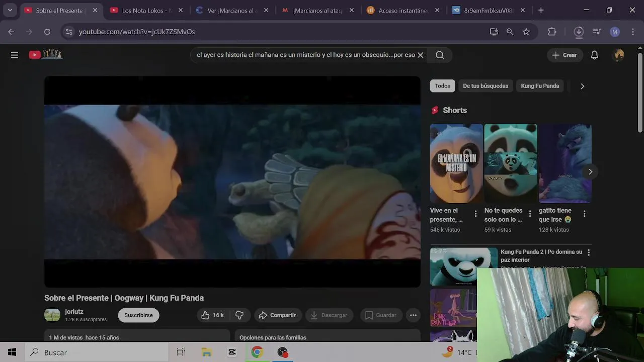Click the video player to play
Screen dimensions: 644x362
(x=232, y=182)
